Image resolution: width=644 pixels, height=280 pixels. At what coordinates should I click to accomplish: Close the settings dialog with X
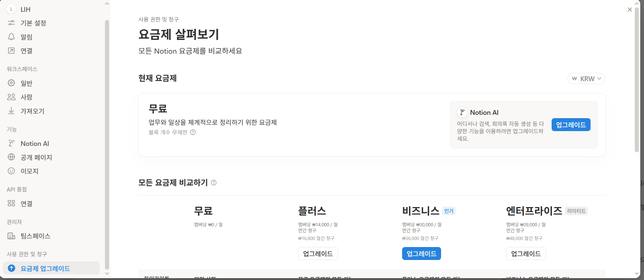point(630,10)
